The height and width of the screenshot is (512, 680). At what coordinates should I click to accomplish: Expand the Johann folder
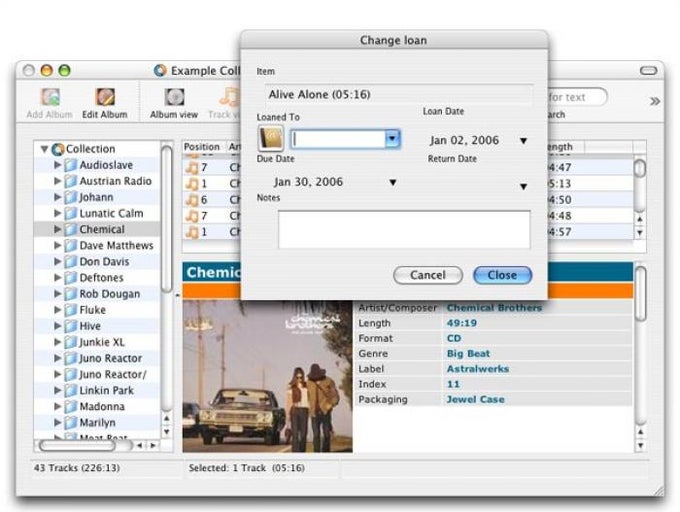(x=57, y=197)
